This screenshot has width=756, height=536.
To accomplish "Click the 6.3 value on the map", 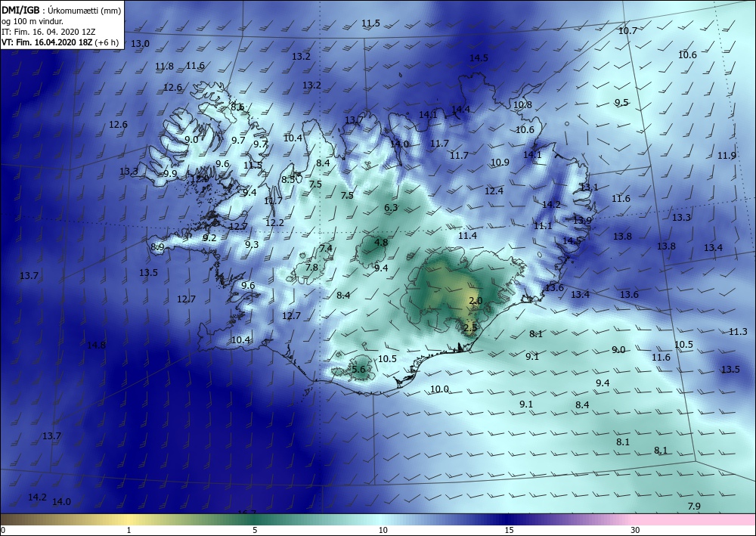I will point(391,207).
